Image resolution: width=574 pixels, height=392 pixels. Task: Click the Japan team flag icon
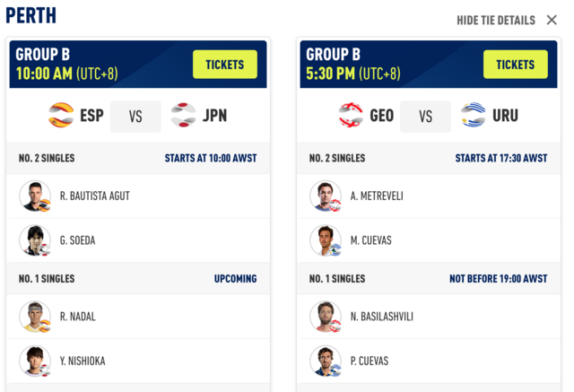[183, 116]
